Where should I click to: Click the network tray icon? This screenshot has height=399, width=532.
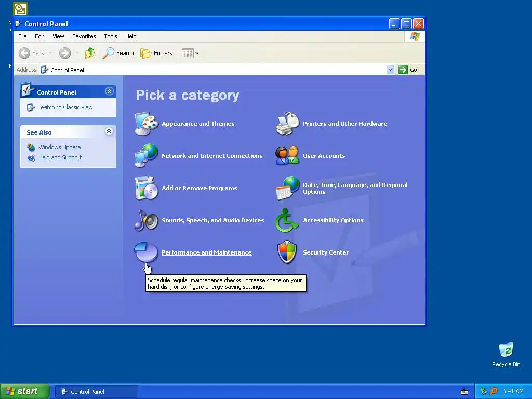click(x=484, y=391)
